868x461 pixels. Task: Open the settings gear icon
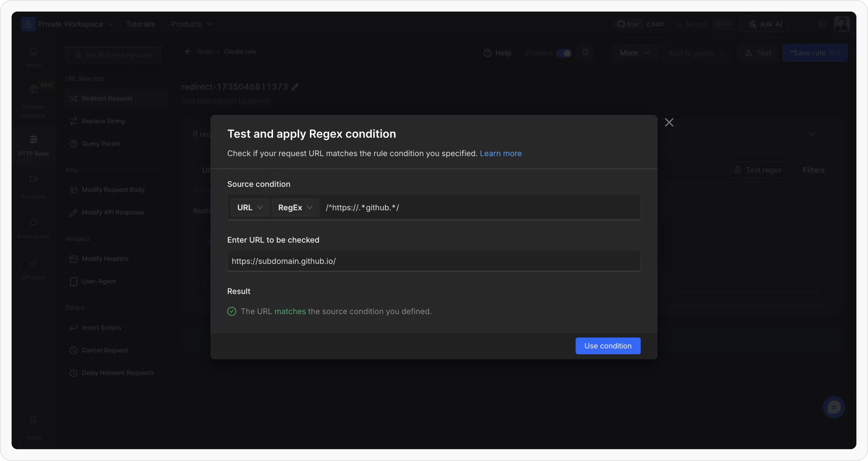click(x=821, y=24)
